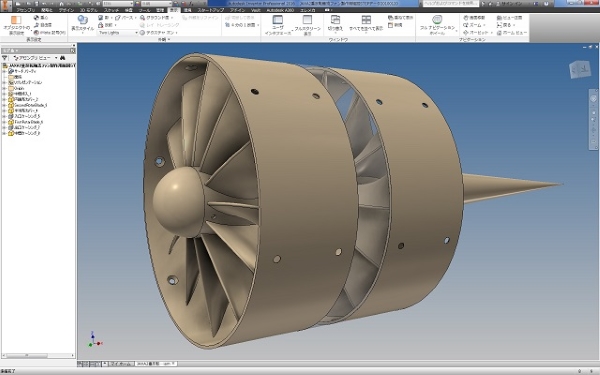
Task: Switch to the Vault ribbon tab
Action: pos(256,10)
